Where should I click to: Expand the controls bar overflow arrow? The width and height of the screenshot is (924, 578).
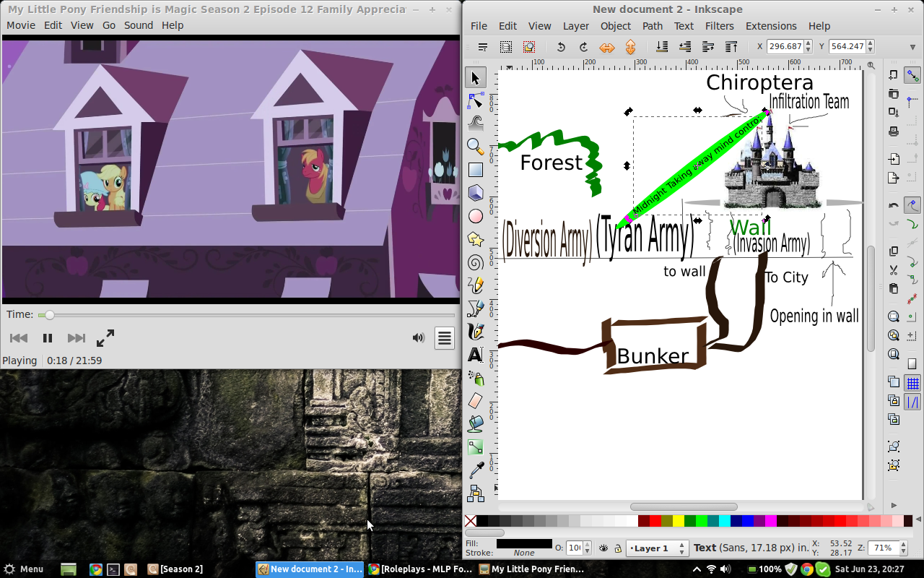pos(913,47)
